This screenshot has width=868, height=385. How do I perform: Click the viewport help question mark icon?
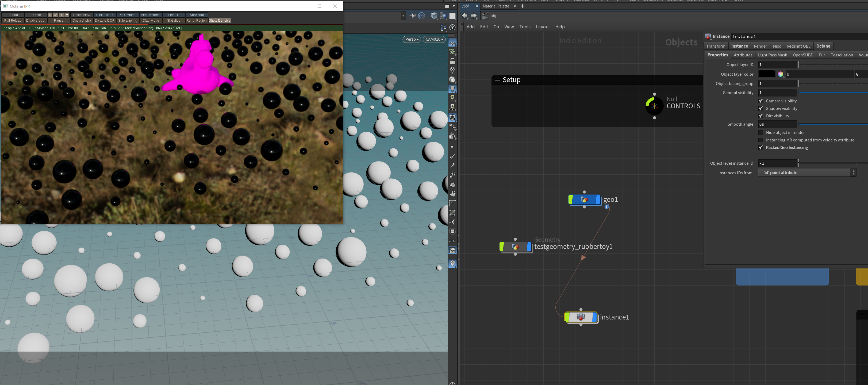point(452,27)
